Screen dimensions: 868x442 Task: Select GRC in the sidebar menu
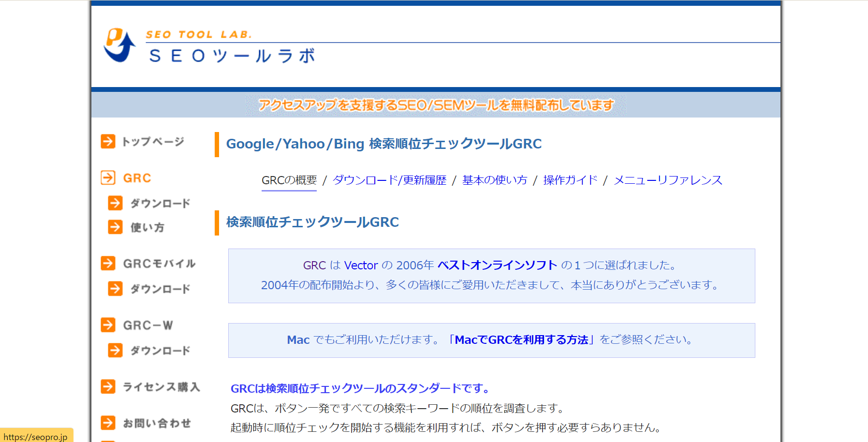click(x=137, y=178)
